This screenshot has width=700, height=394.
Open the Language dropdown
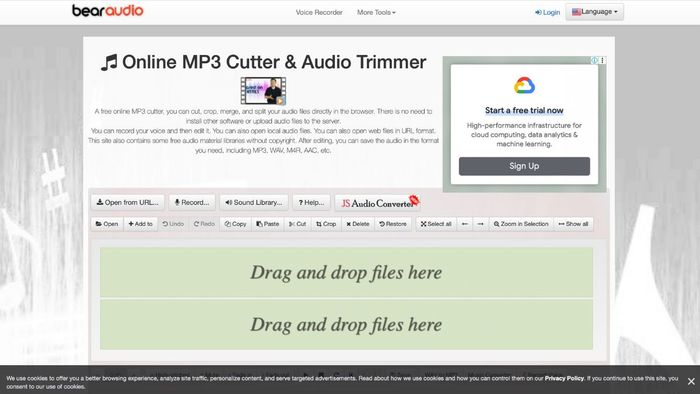[x=595, y=12]
